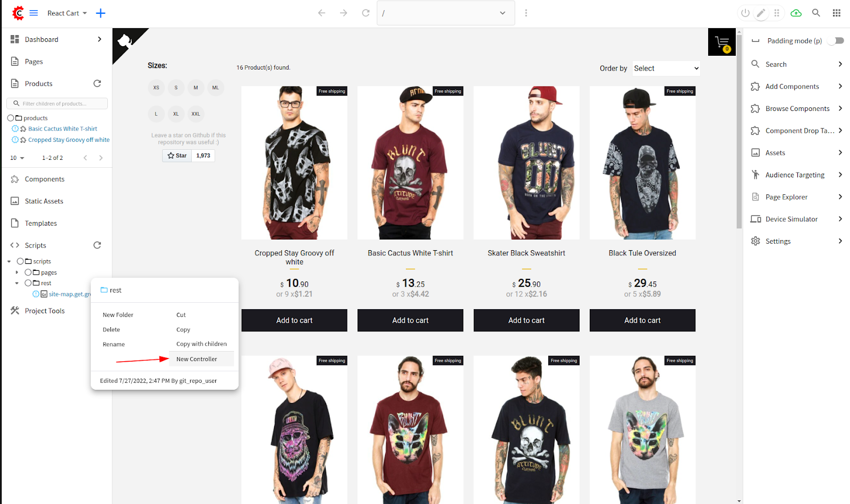Toggle the pencil edit mode icon
Viewport: 850px width, 504px height.
[x=761, y=13]
